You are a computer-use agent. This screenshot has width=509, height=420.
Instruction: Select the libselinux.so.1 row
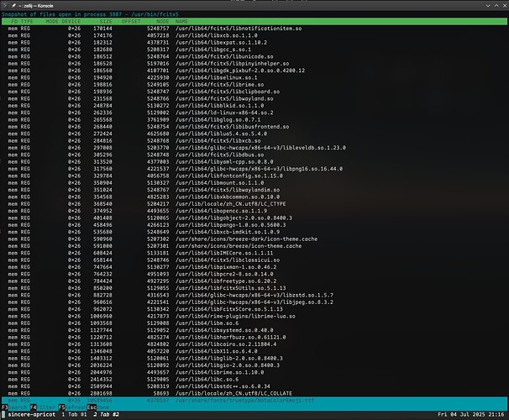coord(254,77)
